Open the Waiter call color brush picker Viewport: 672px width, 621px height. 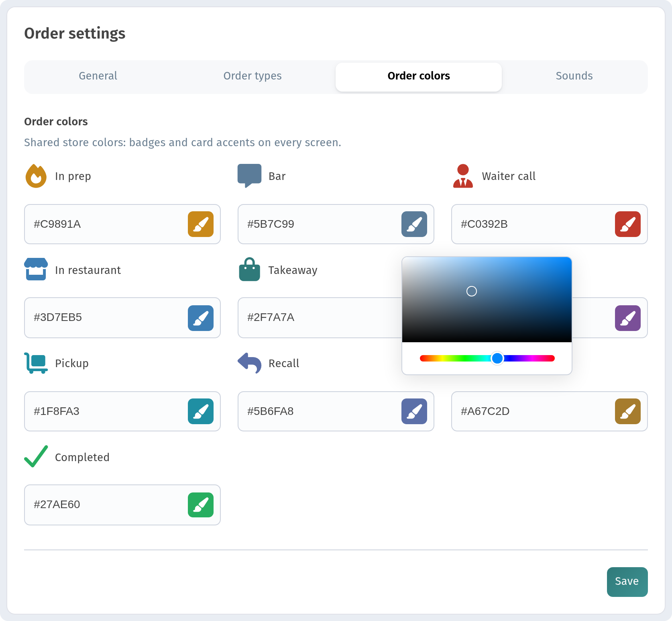pos(628,224)
